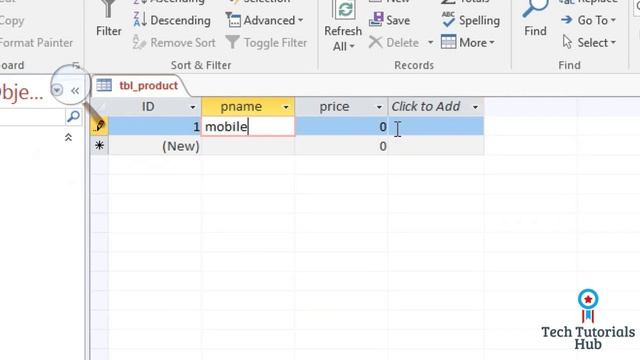The image size is (640, 360).
Task: Open the Click to Add dropdown arrow
Action: [475, 107]
